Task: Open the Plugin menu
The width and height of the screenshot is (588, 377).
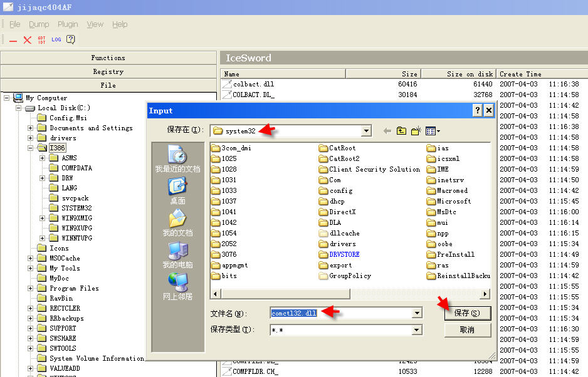Action: pyautogui.click(x=68, y=24)
